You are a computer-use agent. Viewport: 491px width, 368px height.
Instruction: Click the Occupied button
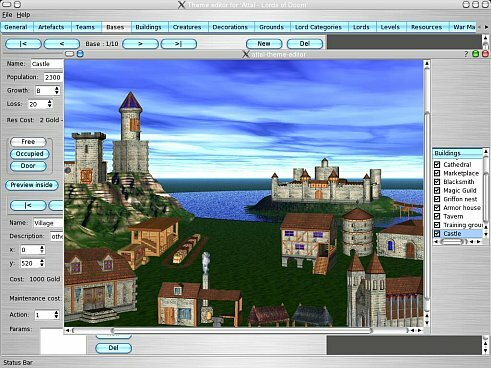[x=30, y=154]
